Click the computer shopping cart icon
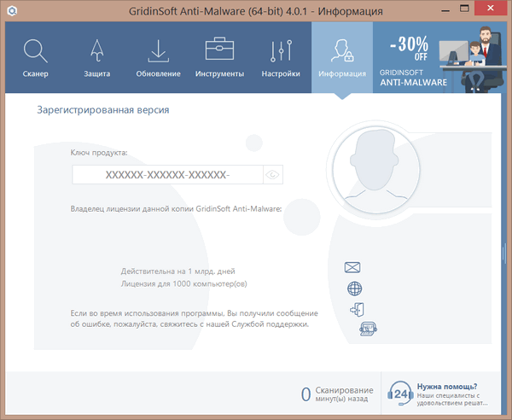Image resolution: width=512 pixels, height=420 pixels. point(368,329)
